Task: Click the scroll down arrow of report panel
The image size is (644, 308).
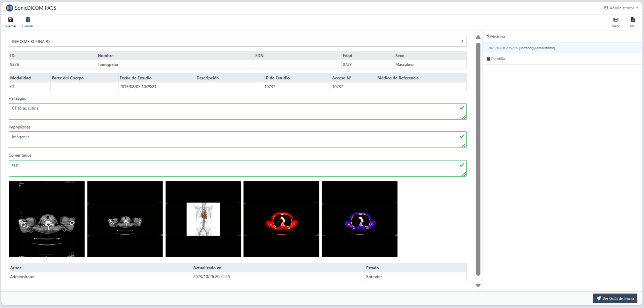Action: (x=478, y=285)
